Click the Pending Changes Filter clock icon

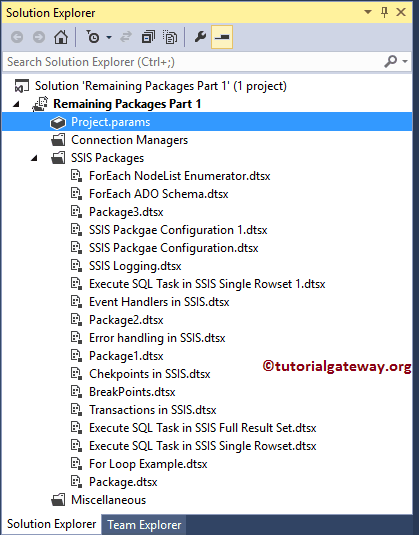(x=93, y=37)
